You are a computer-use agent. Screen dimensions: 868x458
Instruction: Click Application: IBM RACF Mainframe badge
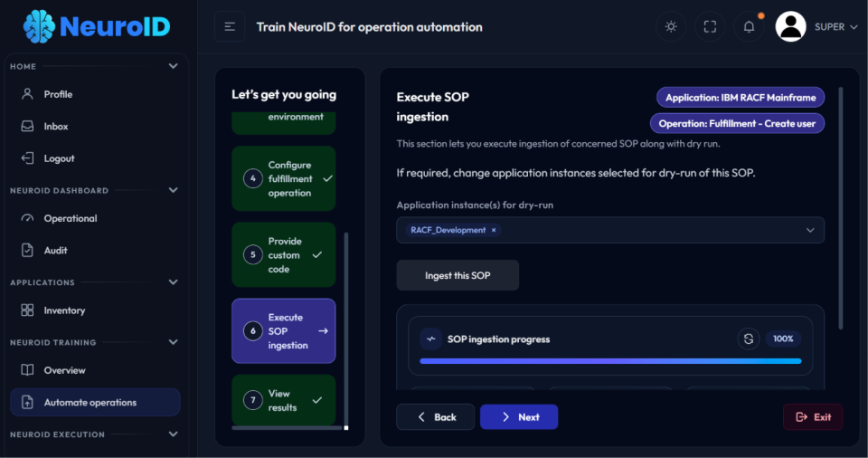coord(741,98)
